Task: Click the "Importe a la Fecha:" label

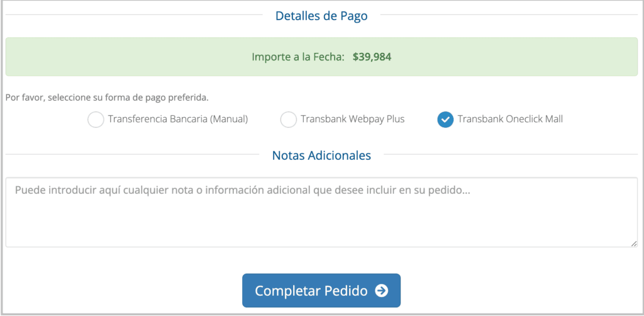Action: [298, 57]
